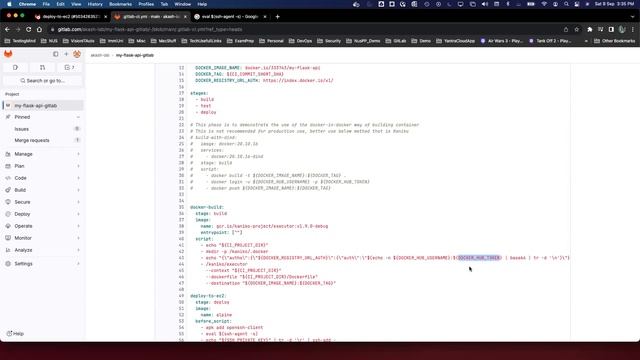Image resolution: width=640 pixels, height=360 pixels.
Task: Expand the Plan sidebar section
Action: coord(43,166)
